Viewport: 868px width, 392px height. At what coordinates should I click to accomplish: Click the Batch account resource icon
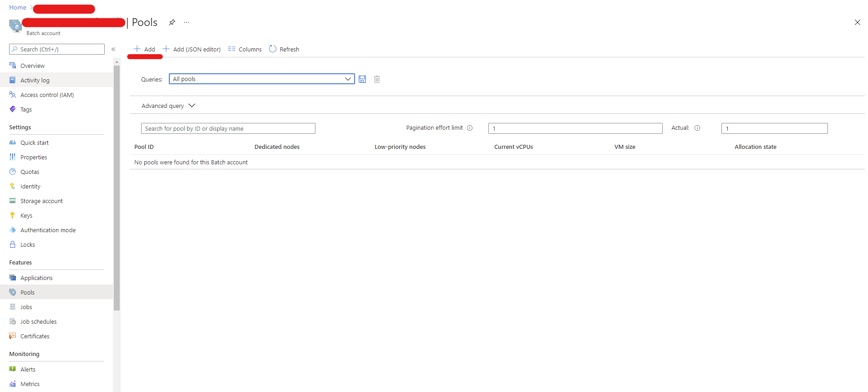coord(15,26)
